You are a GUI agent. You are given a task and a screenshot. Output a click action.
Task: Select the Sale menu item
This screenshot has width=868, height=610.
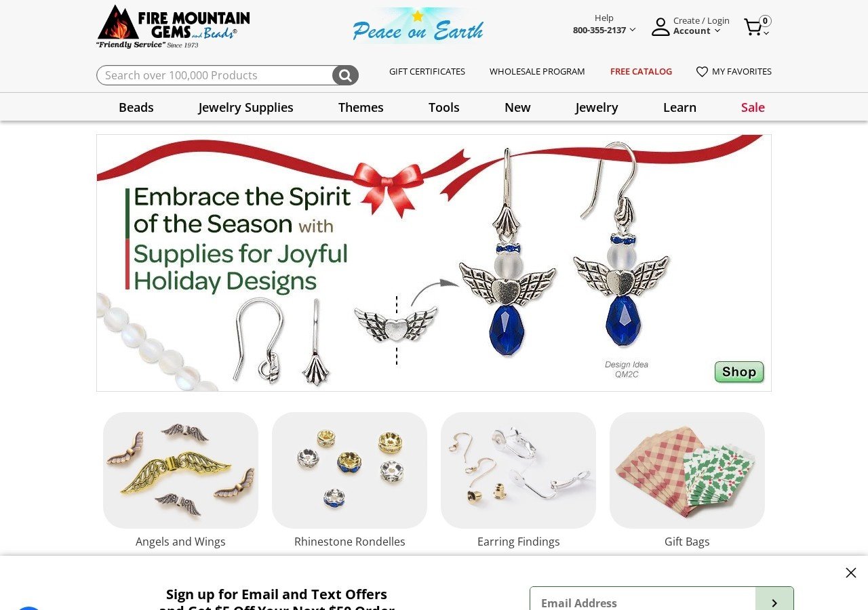click(753, 107)
